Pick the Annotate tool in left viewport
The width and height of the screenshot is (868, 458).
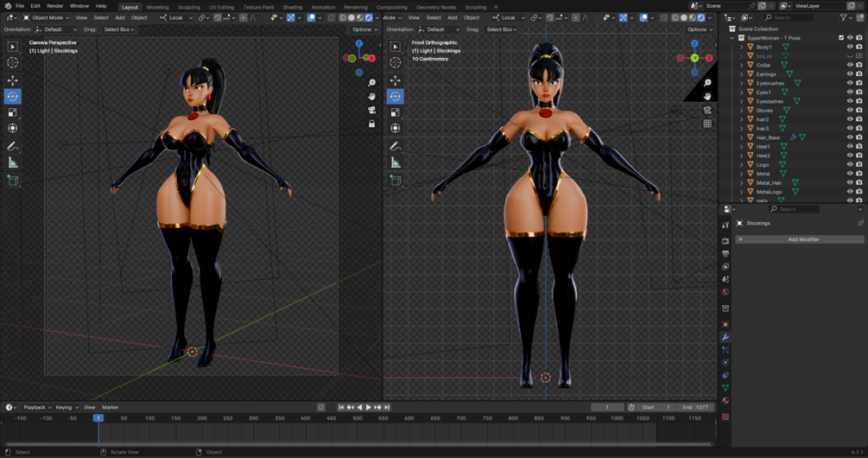click(x=13, y=147)
